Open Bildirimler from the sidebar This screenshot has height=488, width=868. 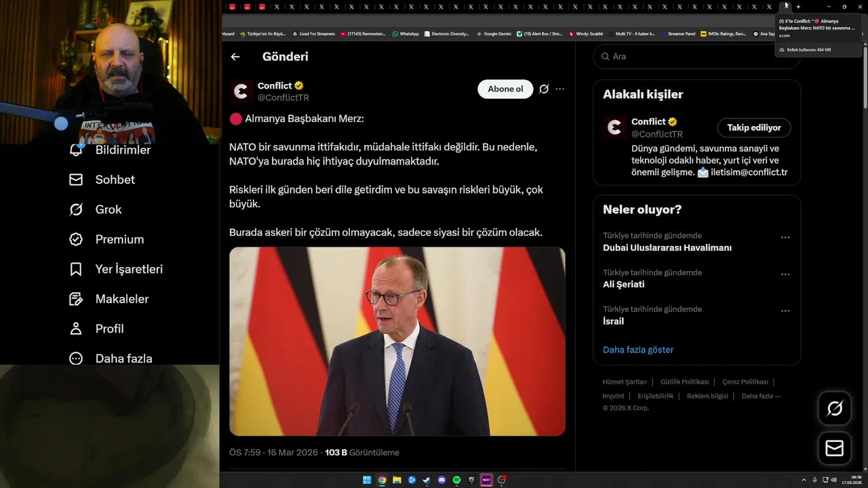(110, 150)
